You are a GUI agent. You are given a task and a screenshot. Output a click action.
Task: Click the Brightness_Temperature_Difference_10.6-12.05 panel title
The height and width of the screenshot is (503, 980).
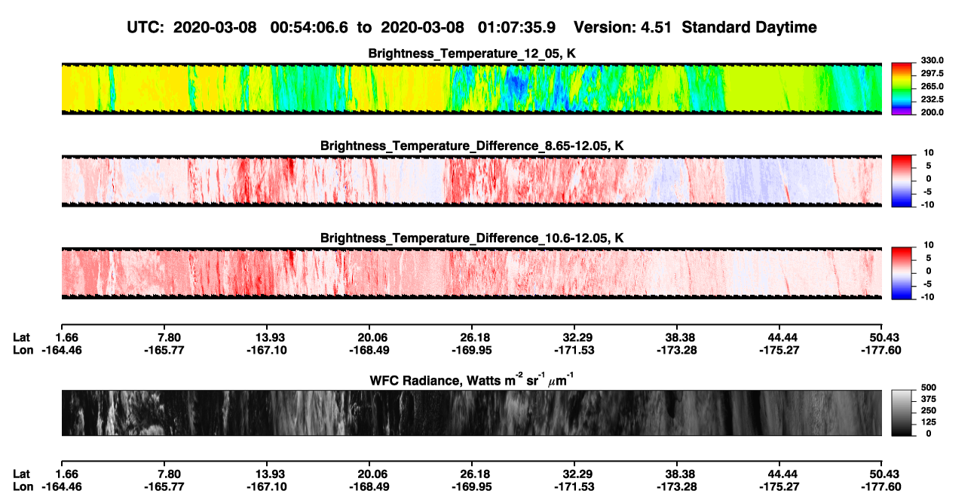(x=472, y=238)
